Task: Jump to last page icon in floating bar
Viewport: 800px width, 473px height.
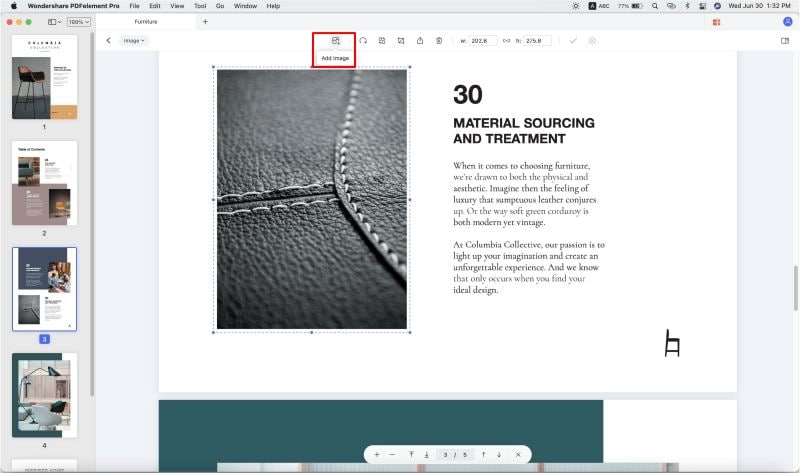Action: (427, 455)
